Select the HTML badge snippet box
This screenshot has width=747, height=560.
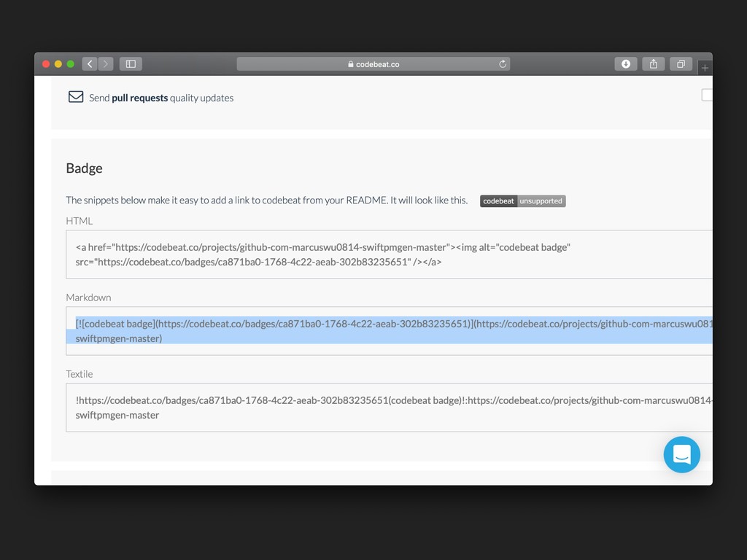(x=390, y=254)
